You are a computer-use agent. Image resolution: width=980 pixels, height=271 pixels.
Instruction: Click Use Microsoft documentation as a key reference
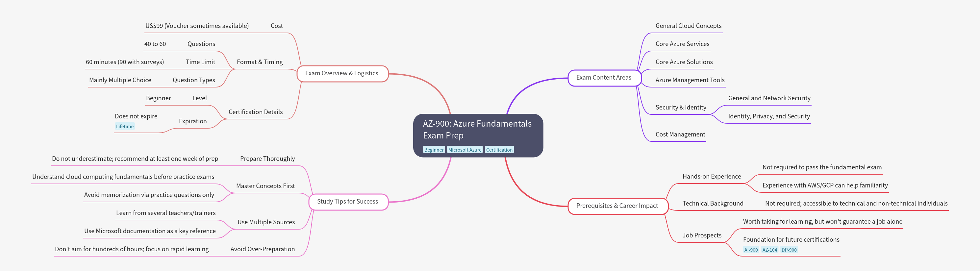(x=150, y=231)
